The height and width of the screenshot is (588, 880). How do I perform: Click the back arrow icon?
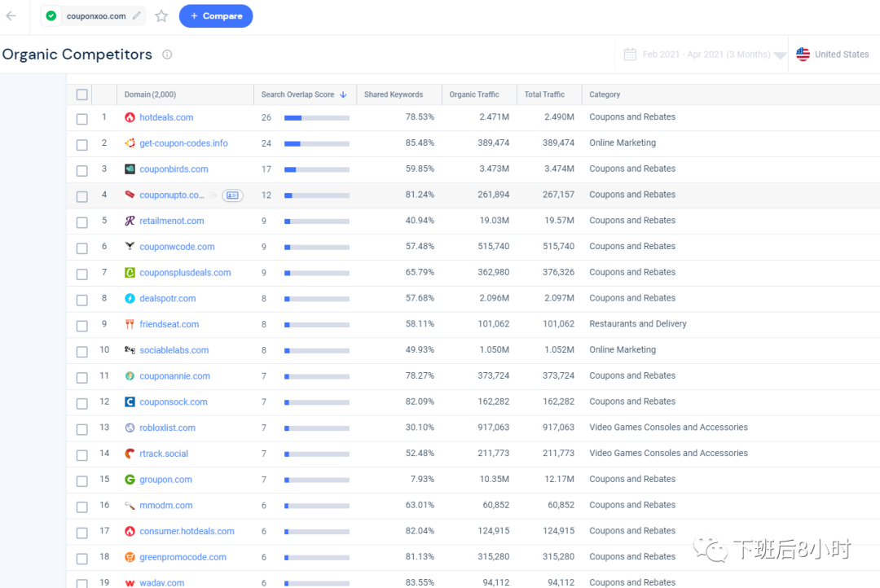pos(11,15)
